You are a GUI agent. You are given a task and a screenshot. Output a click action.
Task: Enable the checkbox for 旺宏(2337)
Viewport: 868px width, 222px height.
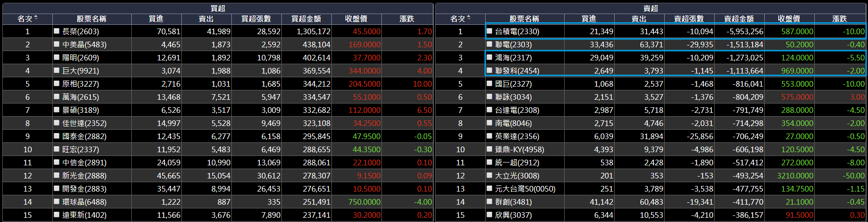(x=57, y=149)
